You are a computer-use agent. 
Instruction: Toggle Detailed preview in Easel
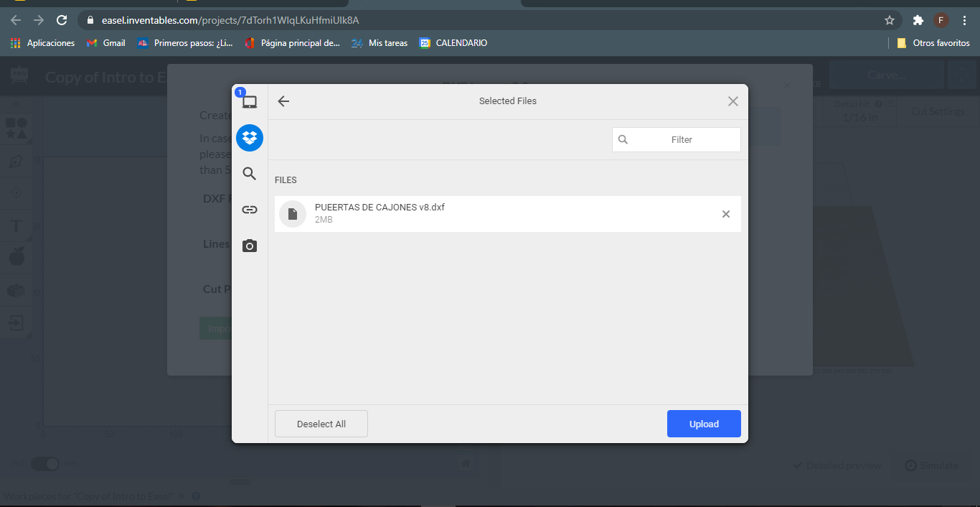[x=837, y=465]
